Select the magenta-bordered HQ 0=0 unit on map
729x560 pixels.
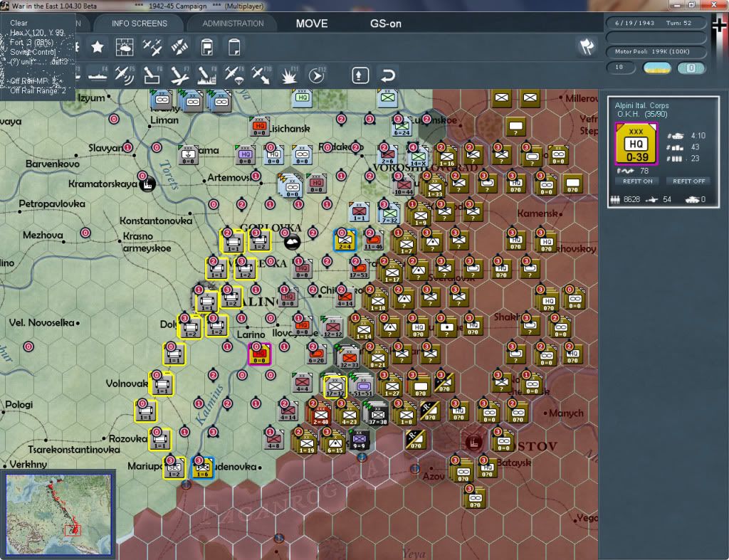[x=259, y=354]
